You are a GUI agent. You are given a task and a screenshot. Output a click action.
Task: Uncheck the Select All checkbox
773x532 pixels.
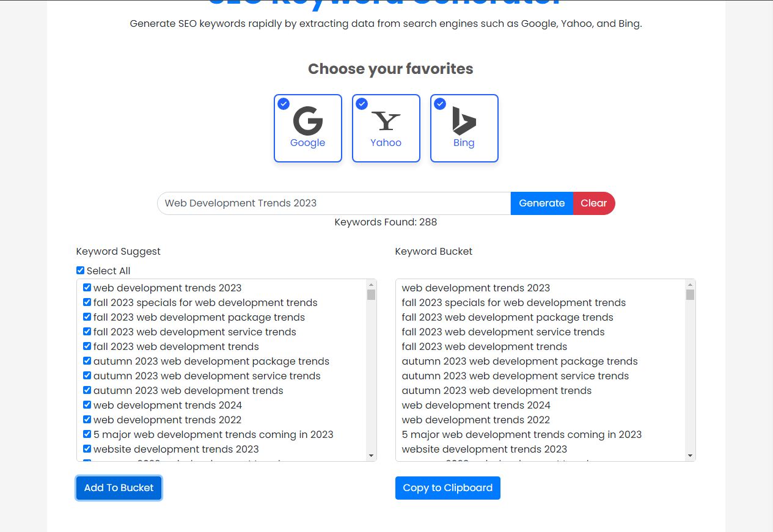tap(81, 271)
